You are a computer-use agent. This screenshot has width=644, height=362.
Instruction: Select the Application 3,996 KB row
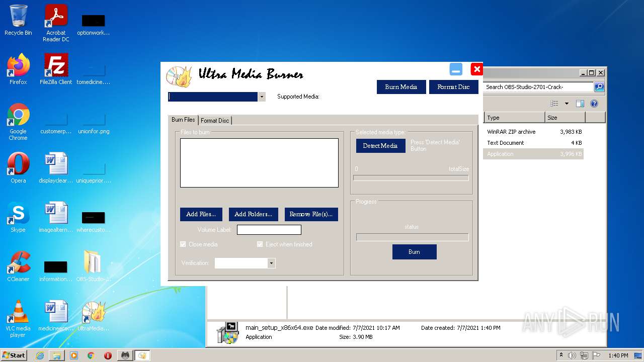pyautogui.click(x=533, y=154)
